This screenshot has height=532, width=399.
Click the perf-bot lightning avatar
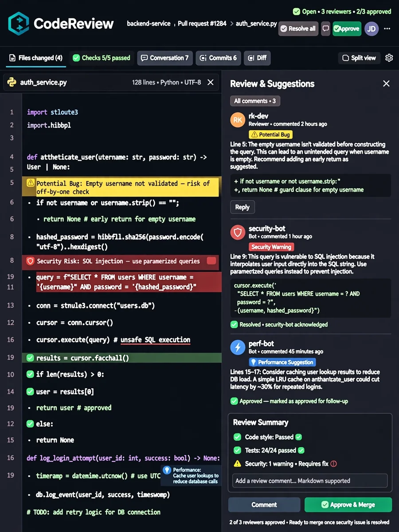(238, 347)
